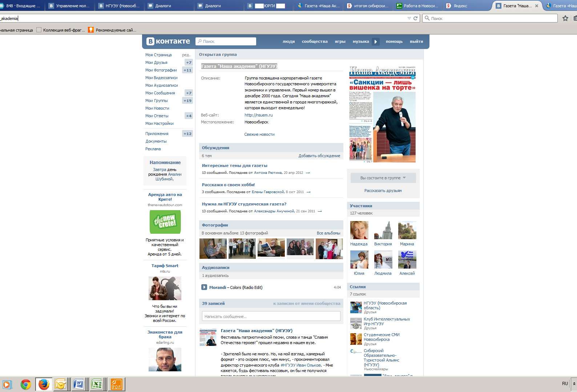Screen dimensions: 577x392
Task: Open the Outlook mail icon in the taskbar
Action: click(60, 384)
